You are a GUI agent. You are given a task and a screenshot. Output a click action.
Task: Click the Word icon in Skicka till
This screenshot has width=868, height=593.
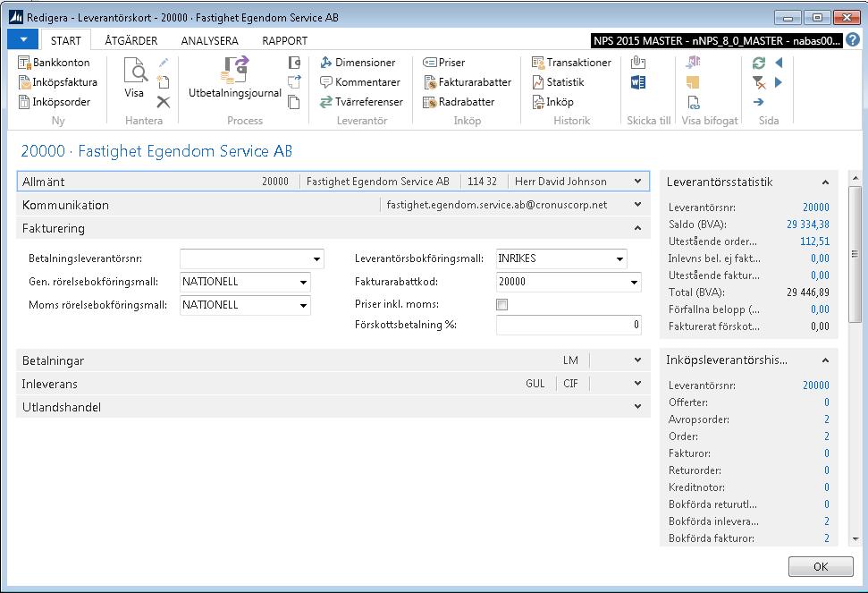pos(637,82)
